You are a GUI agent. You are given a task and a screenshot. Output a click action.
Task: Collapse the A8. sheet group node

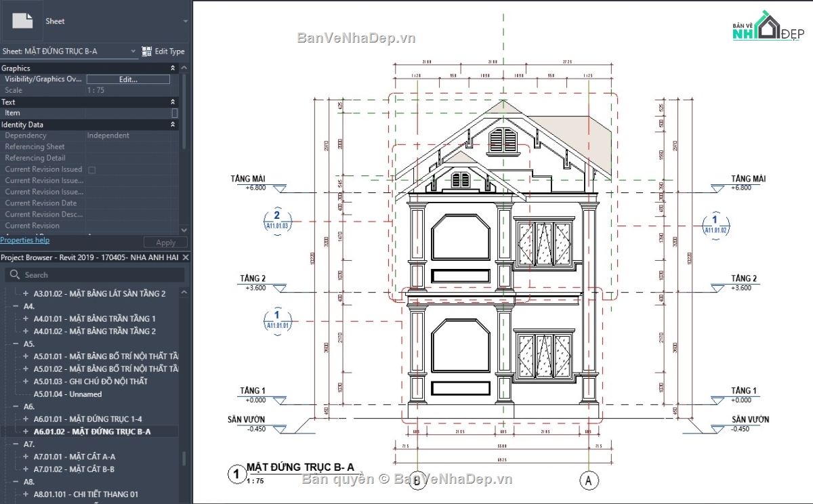point(16,482)
